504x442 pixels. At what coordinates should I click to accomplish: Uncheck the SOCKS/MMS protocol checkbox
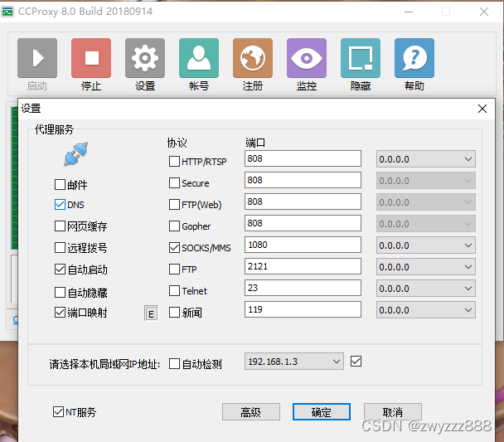pyautogui.click(x=174, y=247)
